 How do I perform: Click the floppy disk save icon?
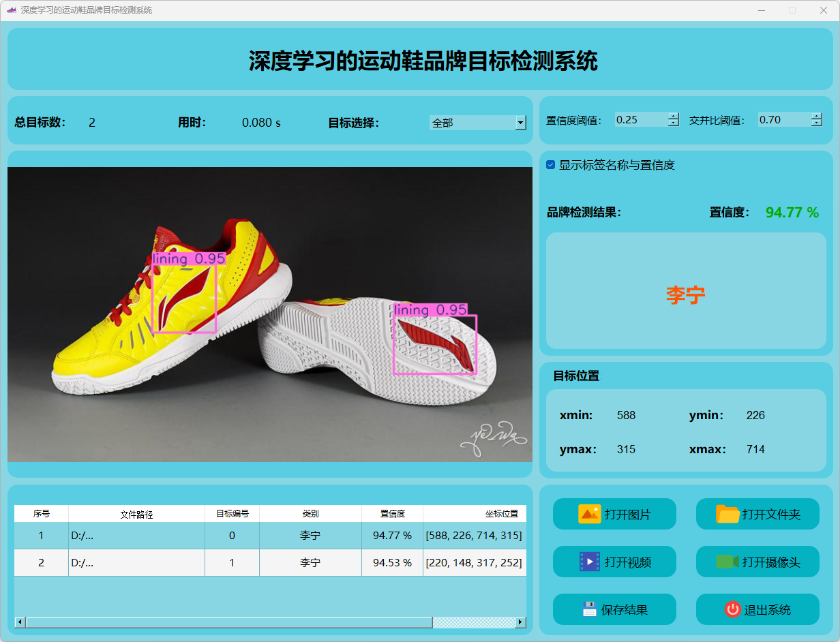[x=590, y=609]
